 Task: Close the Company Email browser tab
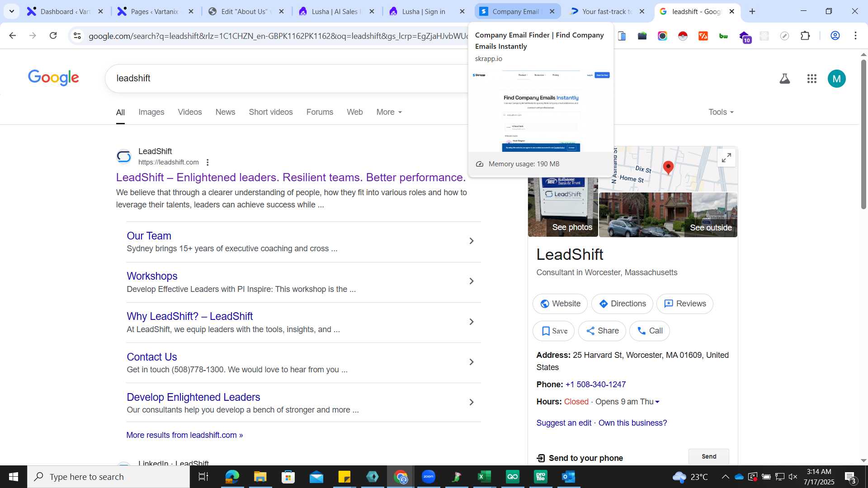click(552, 11)
